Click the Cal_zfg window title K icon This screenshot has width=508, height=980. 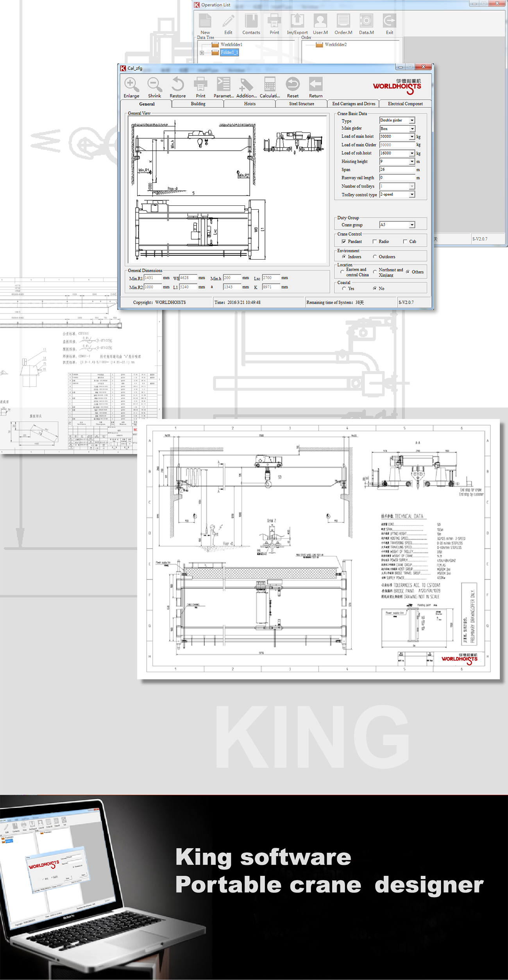click(x=123, y=68)
